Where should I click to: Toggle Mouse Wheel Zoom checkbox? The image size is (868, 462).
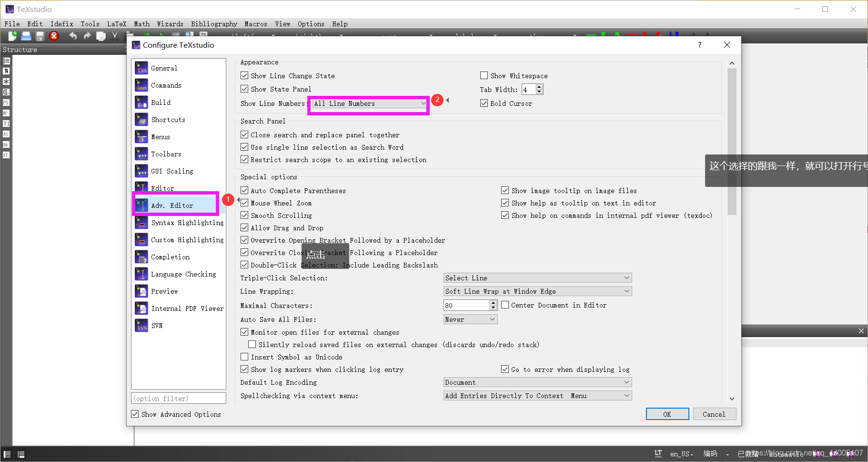click(244, 203)
